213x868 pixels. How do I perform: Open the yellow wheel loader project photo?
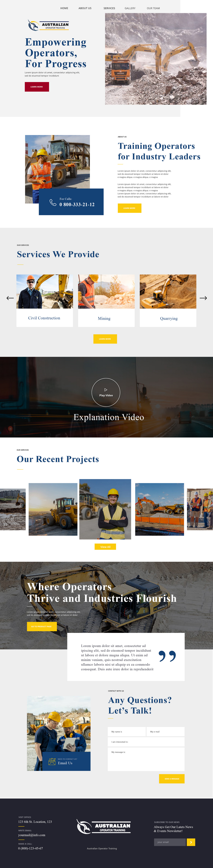pos(53,509)
